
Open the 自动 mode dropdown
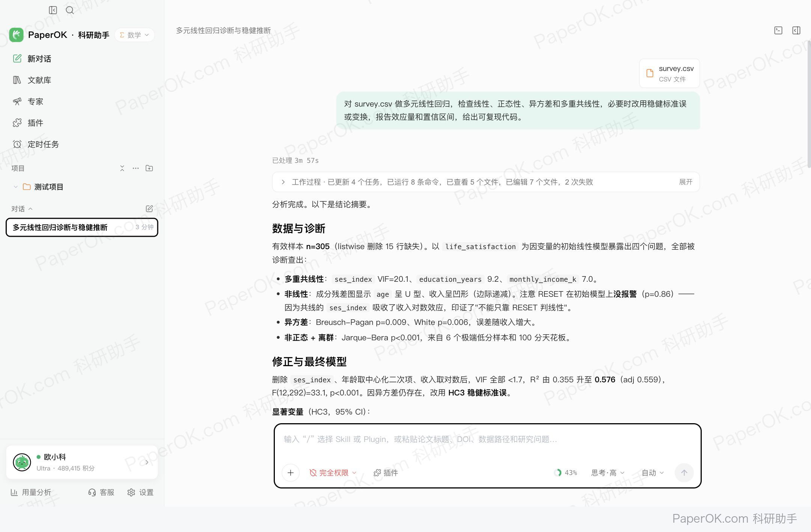pos(653,473)
